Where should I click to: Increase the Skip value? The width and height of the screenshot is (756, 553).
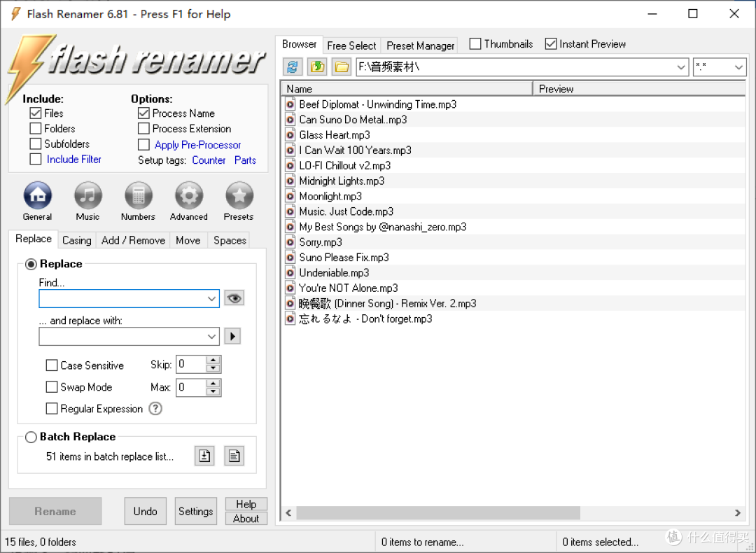point(213,360)
